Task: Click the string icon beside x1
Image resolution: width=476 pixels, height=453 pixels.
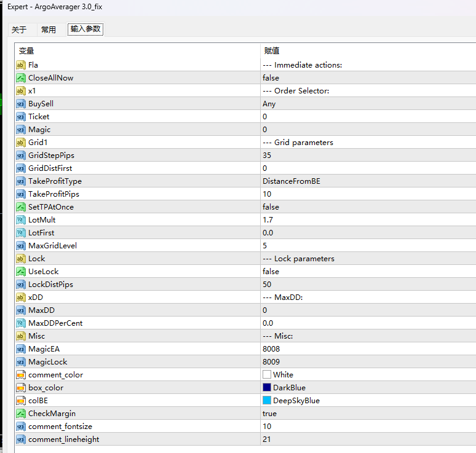Action: pyautogui.click(x=21, y=91)
